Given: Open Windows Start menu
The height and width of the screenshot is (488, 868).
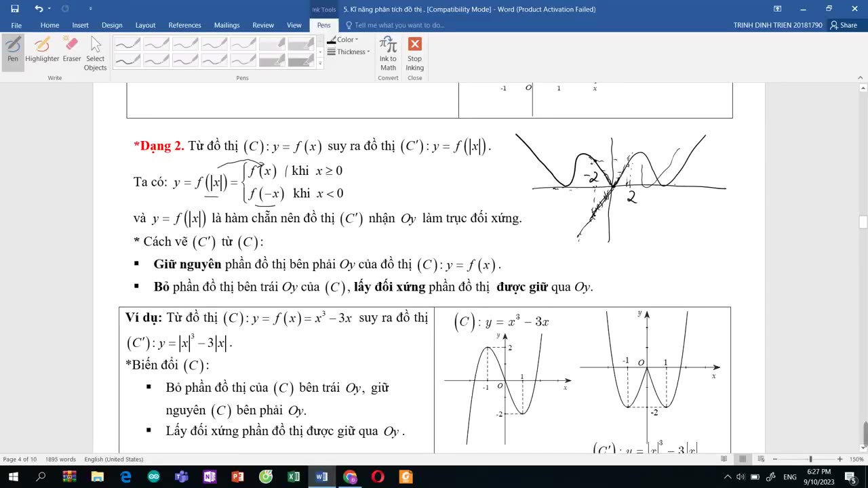Looking at the screenshot, I should (x=13, y=476).
